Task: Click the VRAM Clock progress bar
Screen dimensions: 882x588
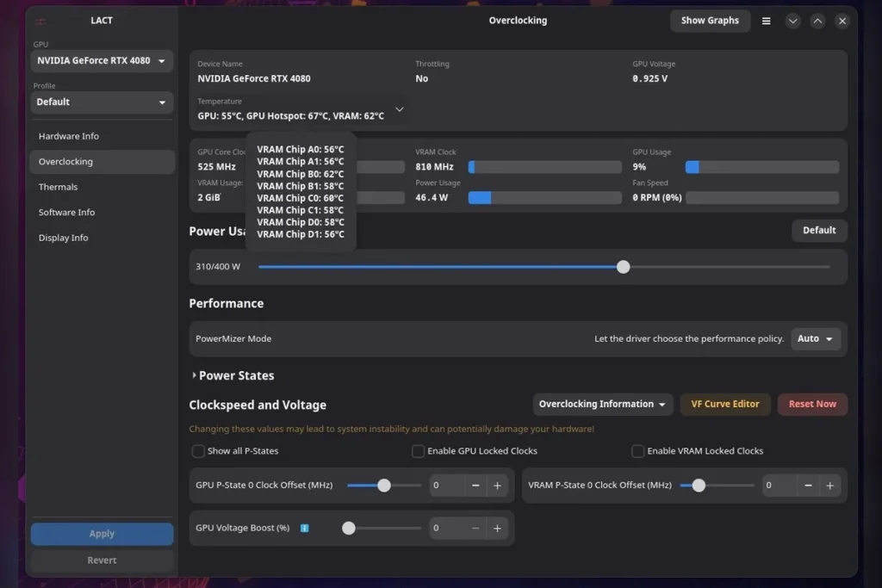Action: coord(545,167)
